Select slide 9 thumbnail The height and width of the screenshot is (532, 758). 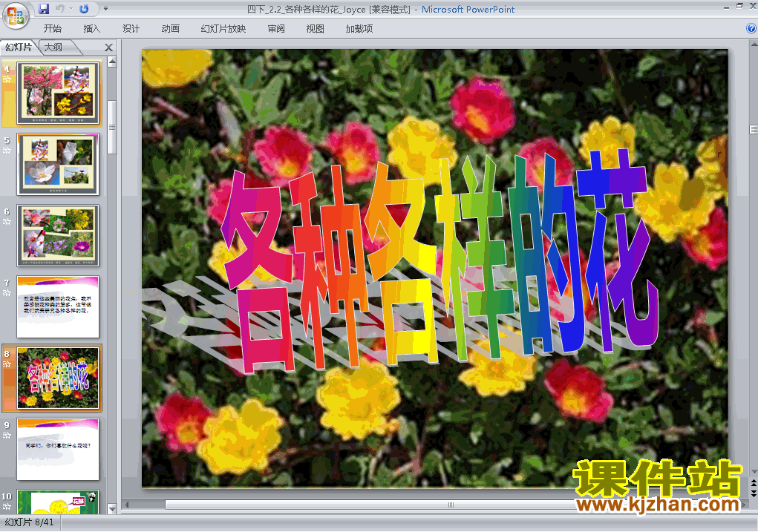58,450
